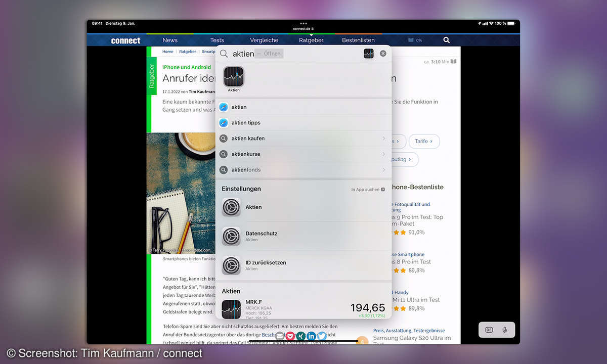Open 'Mi 11 Ultra im Test' link
The height and width of the screenshot is (364, 607).
416,300
